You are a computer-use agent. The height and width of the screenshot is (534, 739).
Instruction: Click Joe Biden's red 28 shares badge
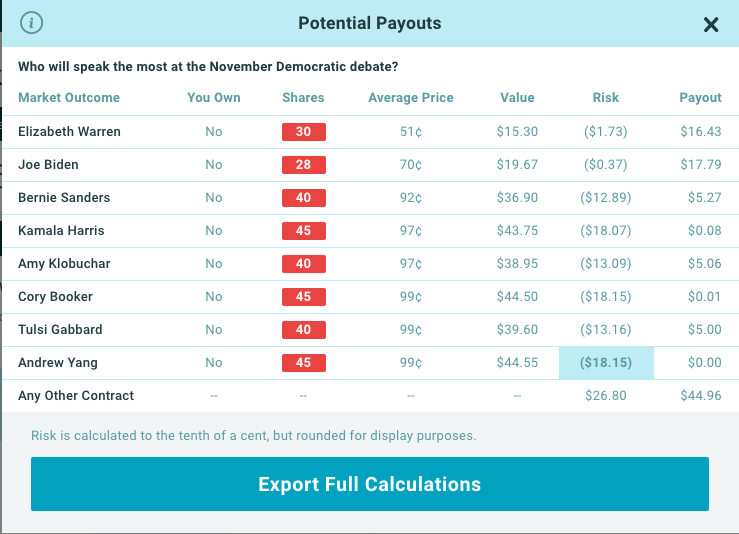[x=304, y=164]
